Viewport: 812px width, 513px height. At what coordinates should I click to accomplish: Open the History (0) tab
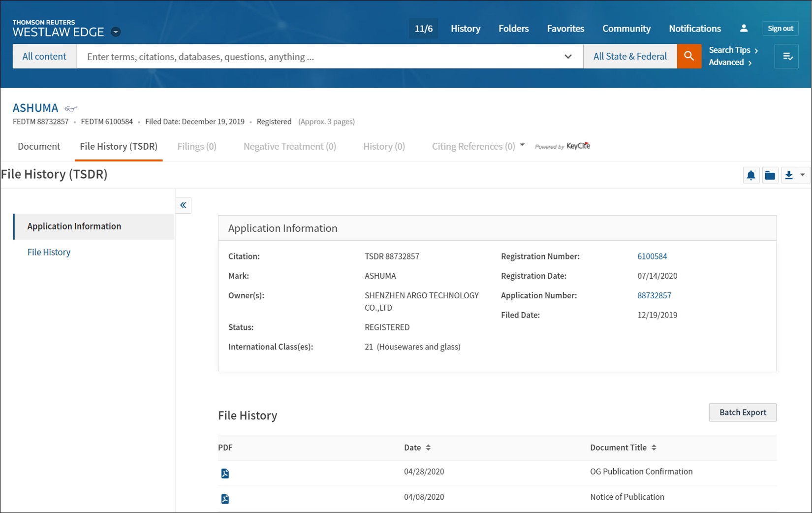coord(384,146)
